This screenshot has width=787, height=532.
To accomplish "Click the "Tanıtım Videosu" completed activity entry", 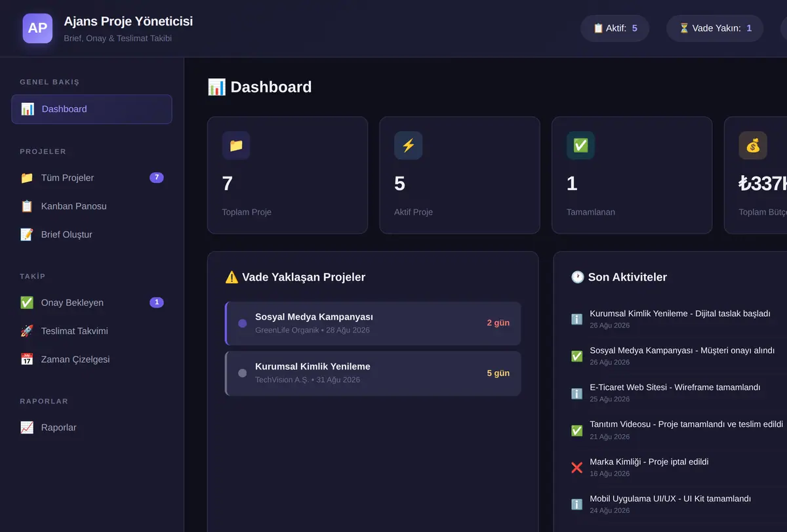I will tap(686, 424).
